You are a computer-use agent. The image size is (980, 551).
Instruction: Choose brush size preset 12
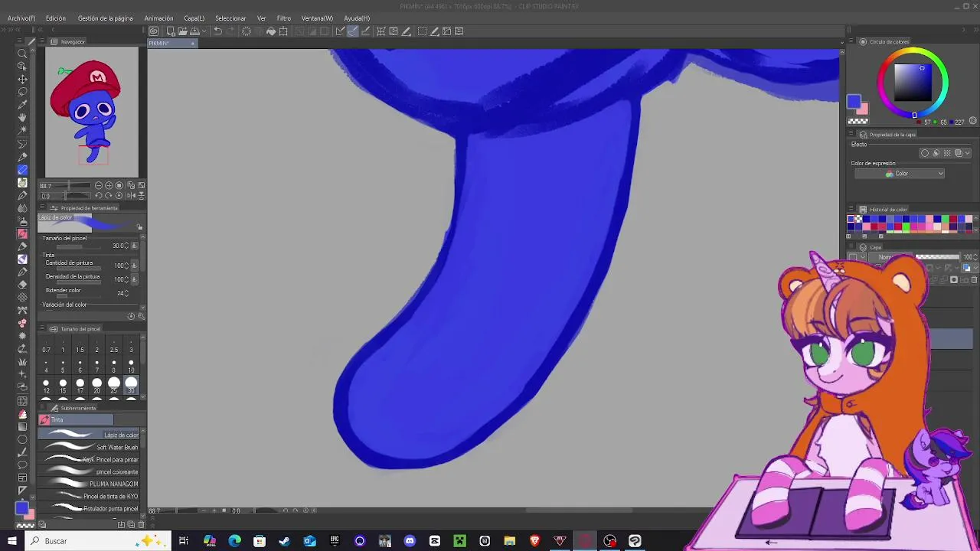point(46,385)
